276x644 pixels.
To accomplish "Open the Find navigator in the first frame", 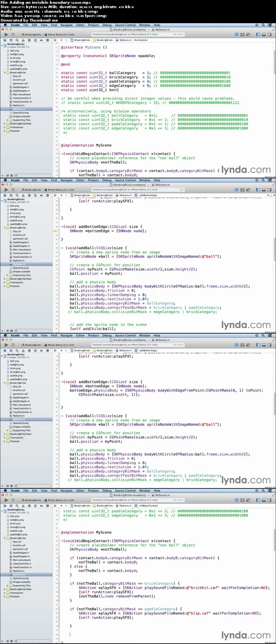I will [x=17, y=40].
